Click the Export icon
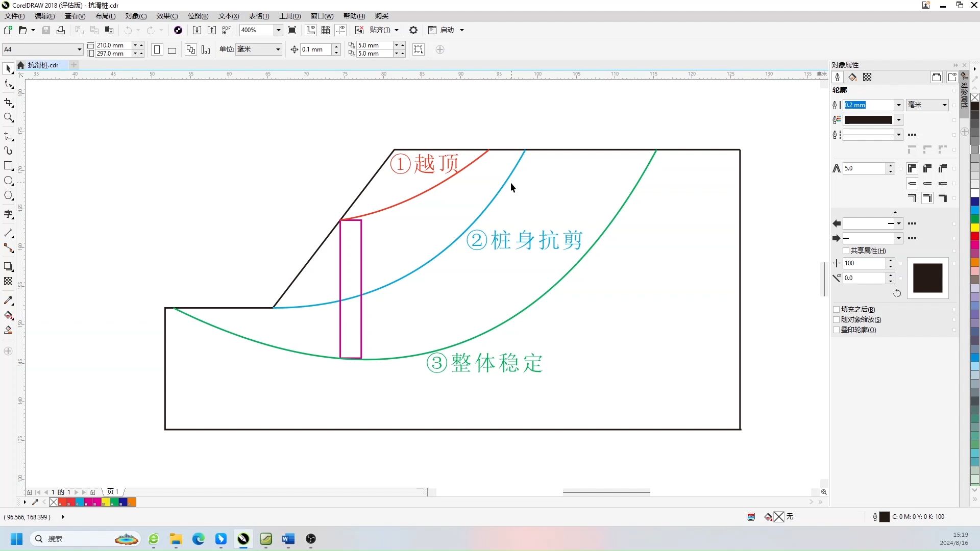The height and width of the screenshot is (551, 980). tap(212, 30)
